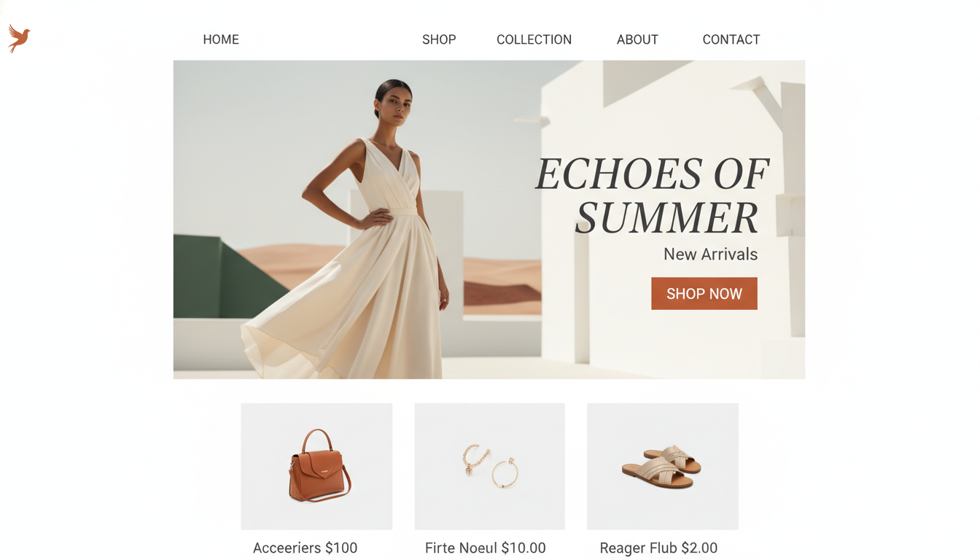
Task: Open the beige sandals product thumbnail
Action: 663,467
